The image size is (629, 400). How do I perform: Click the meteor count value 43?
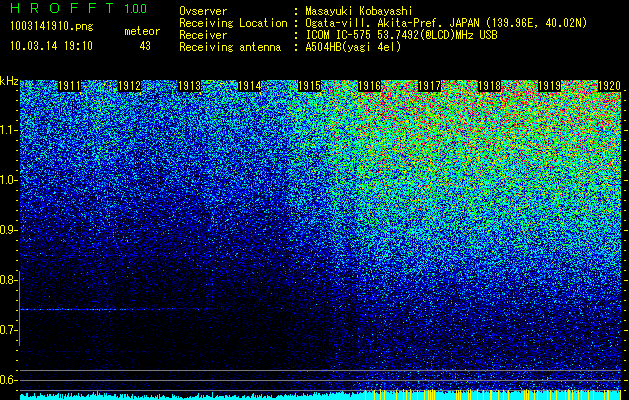[x=145, y=46]
